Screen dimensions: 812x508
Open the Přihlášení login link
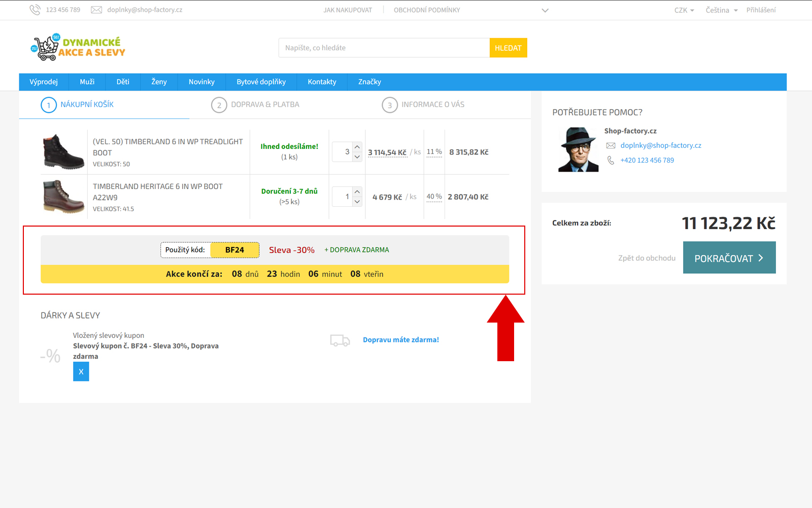[761, 10]
